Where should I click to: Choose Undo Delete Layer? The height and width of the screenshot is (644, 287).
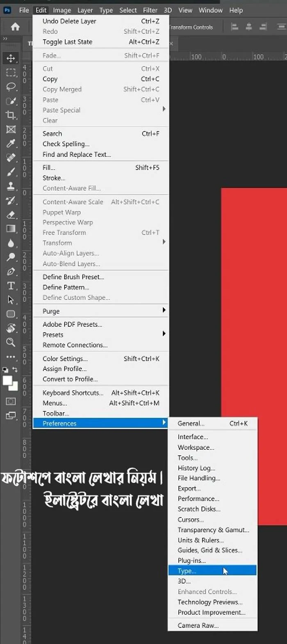coord(101,21)
